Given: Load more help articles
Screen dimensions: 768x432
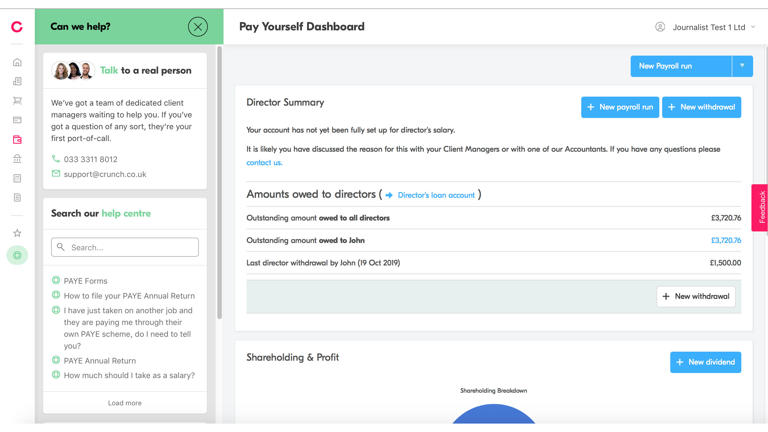Looking at the screenshot, I should coord(125,403).
